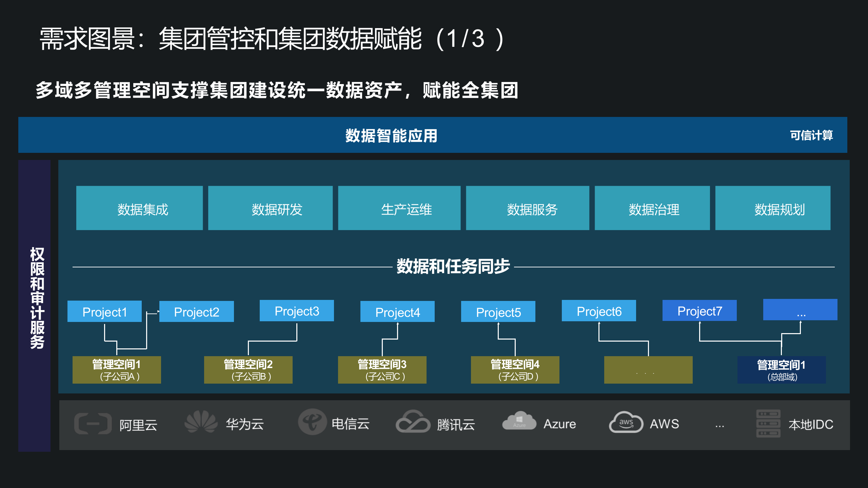
Task: Click the Project4 button
Action: coord(397,311)
